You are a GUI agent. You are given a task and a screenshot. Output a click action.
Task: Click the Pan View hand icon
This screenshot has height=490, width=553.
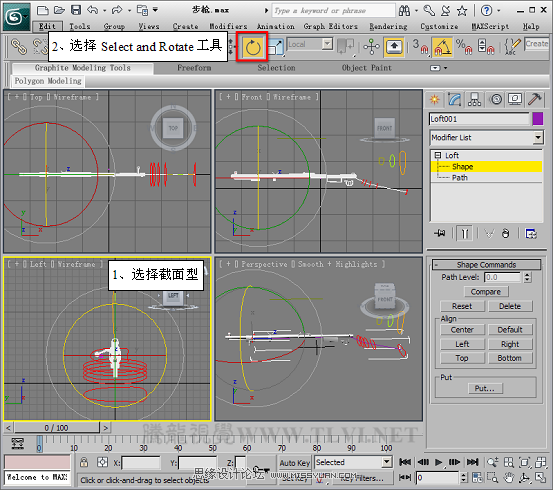click(x=509, y=478)
